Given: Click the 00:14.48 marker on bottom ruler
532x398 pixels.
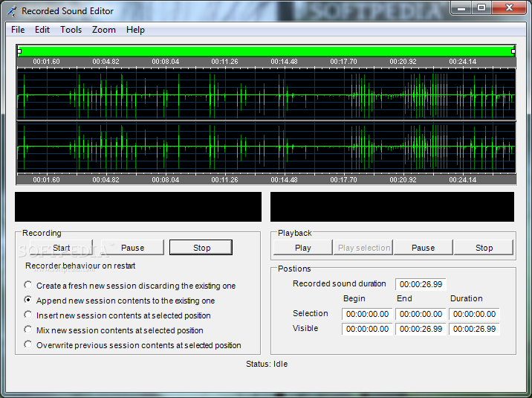Looking at the screenshot, I should [284, 179].
